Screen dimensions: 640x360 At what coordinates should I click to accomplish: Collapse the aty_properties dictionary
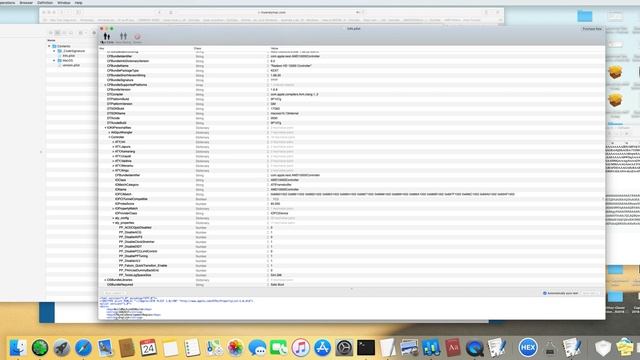tap(113, 223)
